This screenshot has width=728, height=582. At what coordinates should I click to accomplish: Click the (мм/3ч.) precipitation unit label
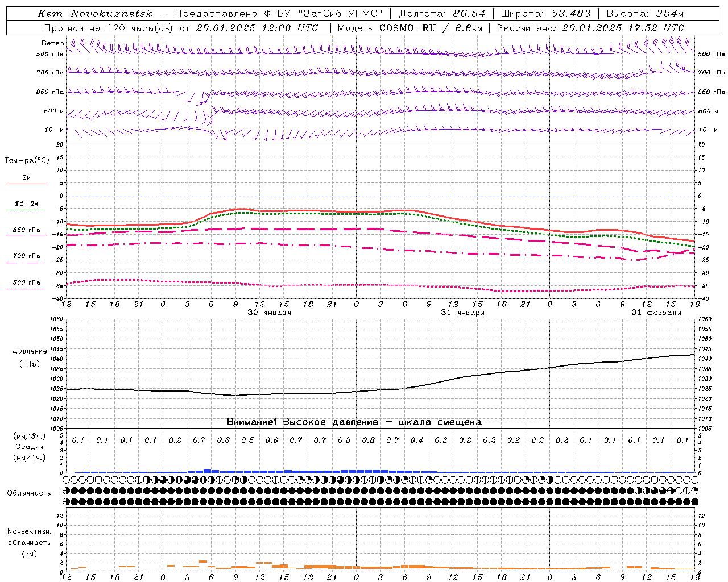30,436
